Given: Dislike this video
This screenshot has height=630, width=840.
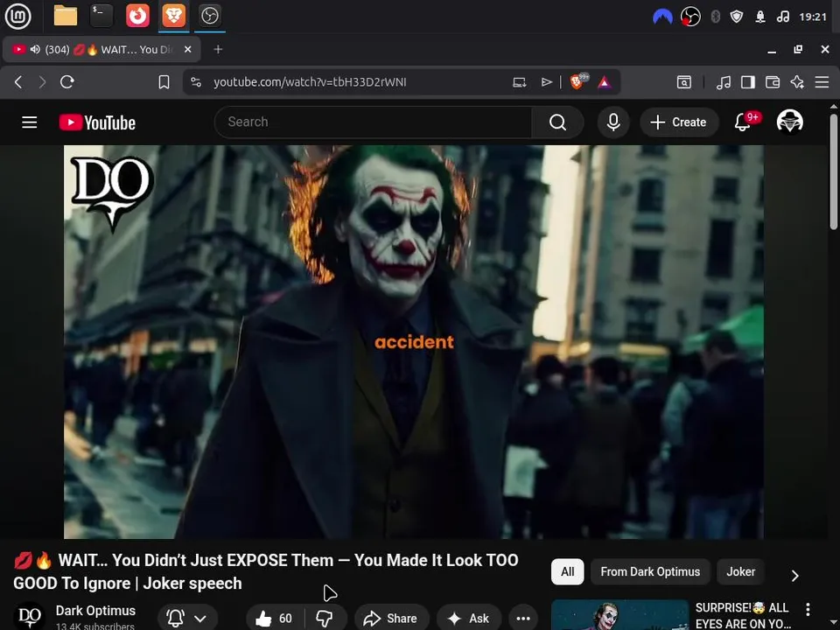Looking at the screenshot, I should click(x=324, y=619).
